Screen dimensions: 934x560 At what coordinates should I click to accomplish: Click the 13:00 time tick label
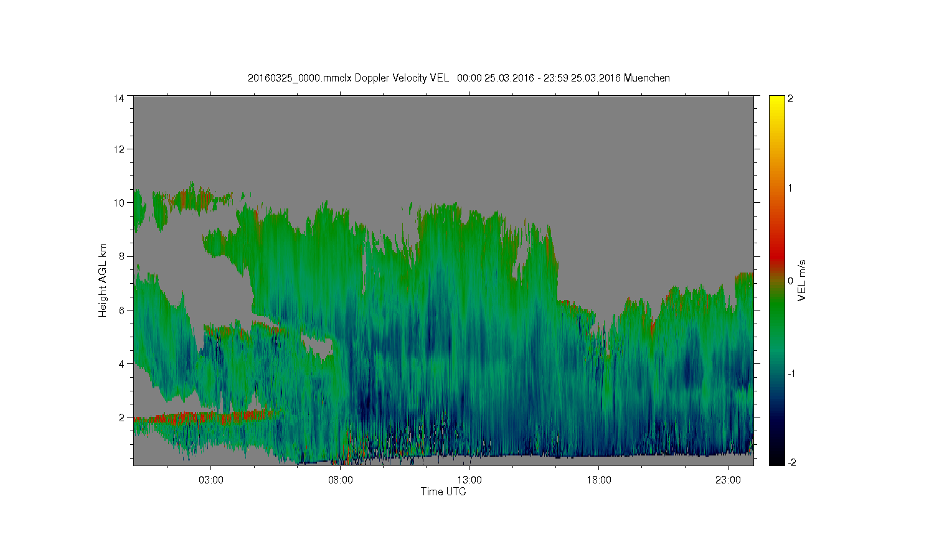coord(469,480)
